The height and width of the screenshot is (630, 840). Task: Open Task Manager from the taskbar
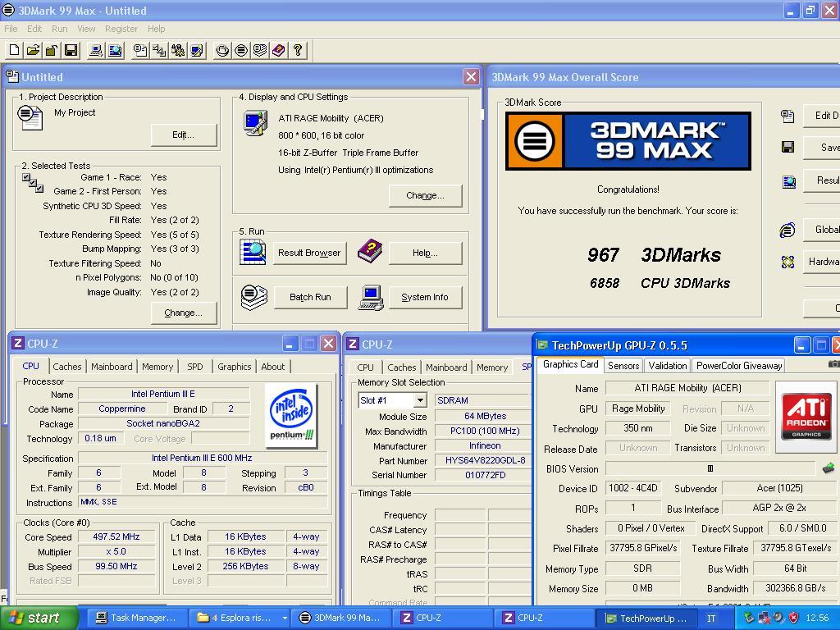click(135, 618)
